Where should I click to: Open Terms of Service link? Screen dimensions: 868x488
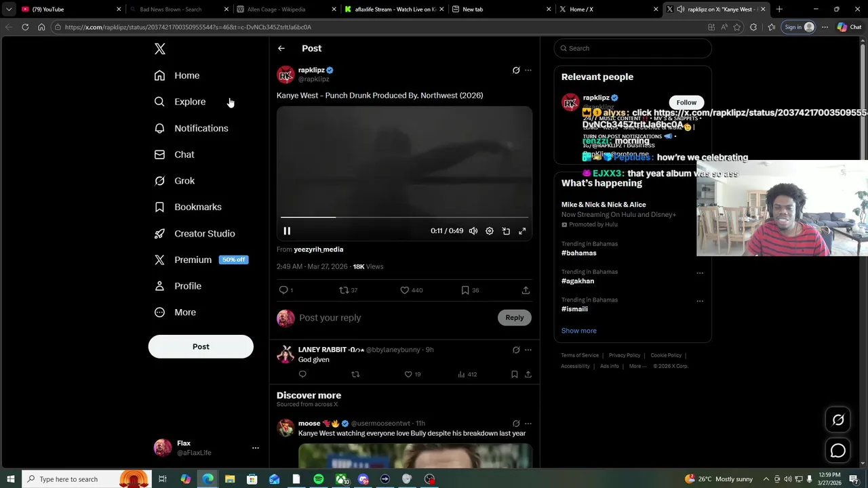[580, 355]
